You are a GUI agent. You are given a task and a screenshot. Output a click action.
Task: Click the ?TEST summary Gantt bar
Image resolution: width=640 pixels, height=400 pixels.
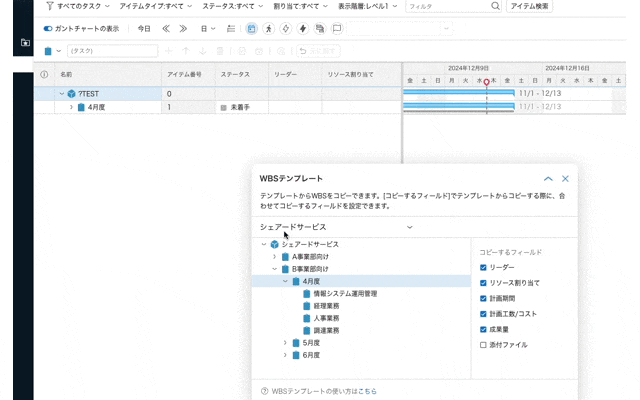tap(459, 93)
